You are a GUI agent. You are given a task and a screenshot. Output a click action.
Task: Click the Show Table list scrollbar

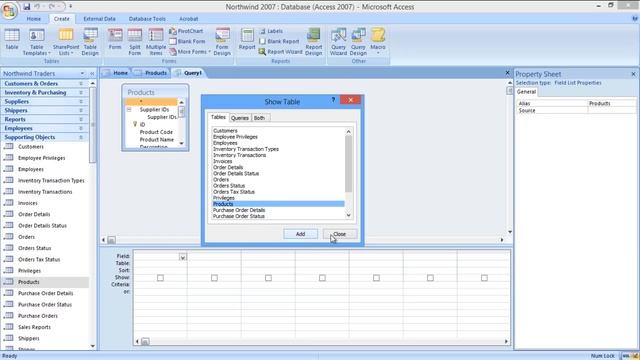349,164
